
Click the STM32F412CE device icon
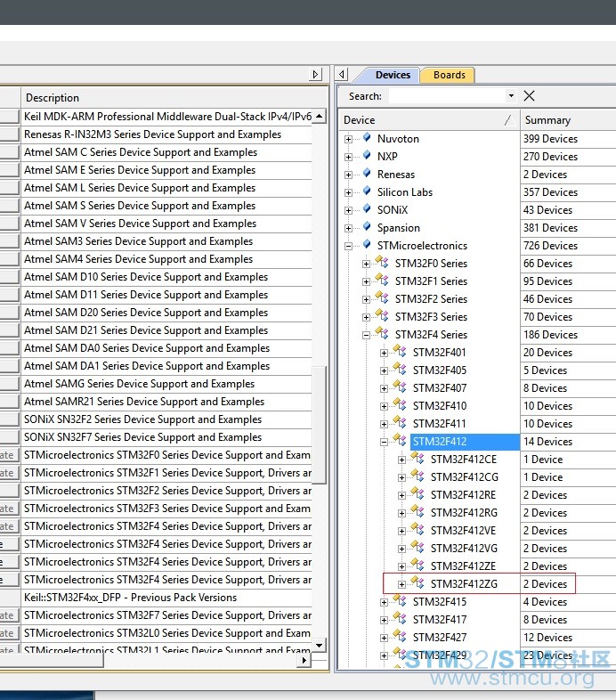417,459
